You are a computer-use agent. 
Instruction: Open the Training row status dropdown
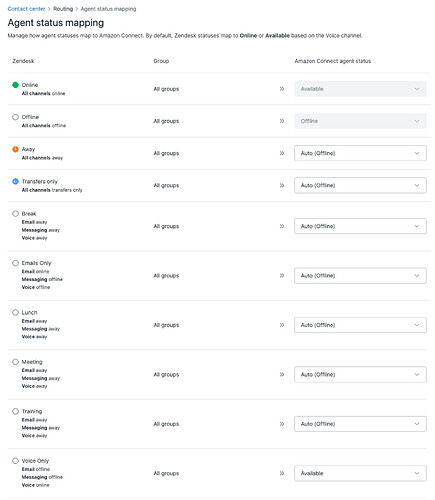[360, 424]
